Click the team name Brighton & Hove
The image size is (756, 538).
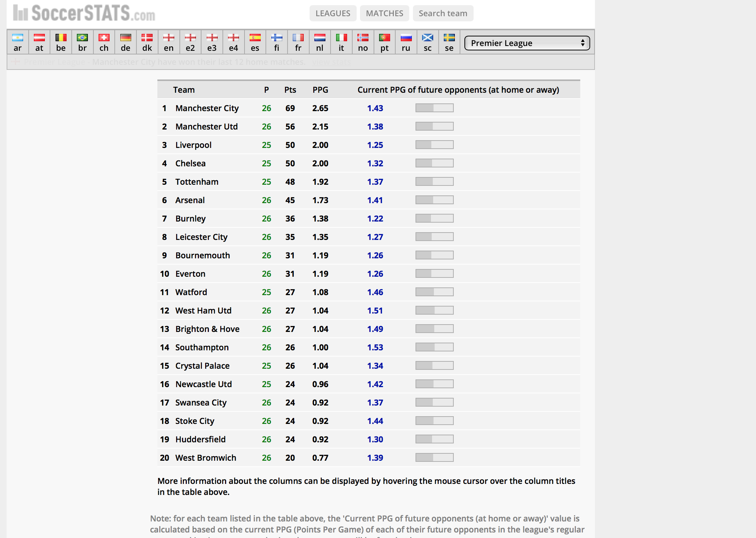[x=207, y=329]
